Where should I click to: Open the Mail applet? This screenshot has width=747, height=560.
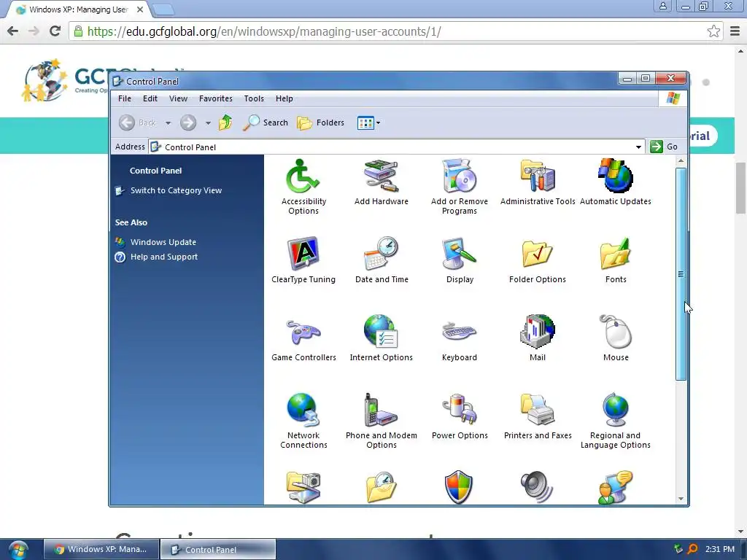tap(538, 338)
